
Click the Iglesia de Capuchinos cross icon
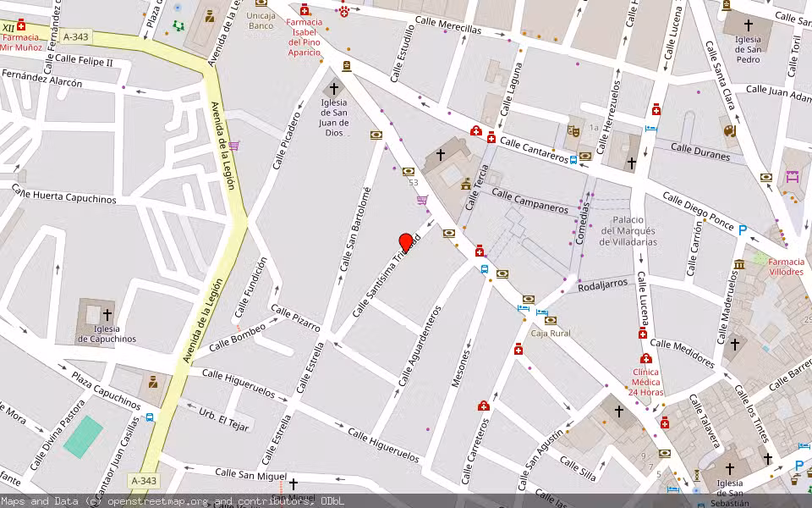click(x=107, y=314)
